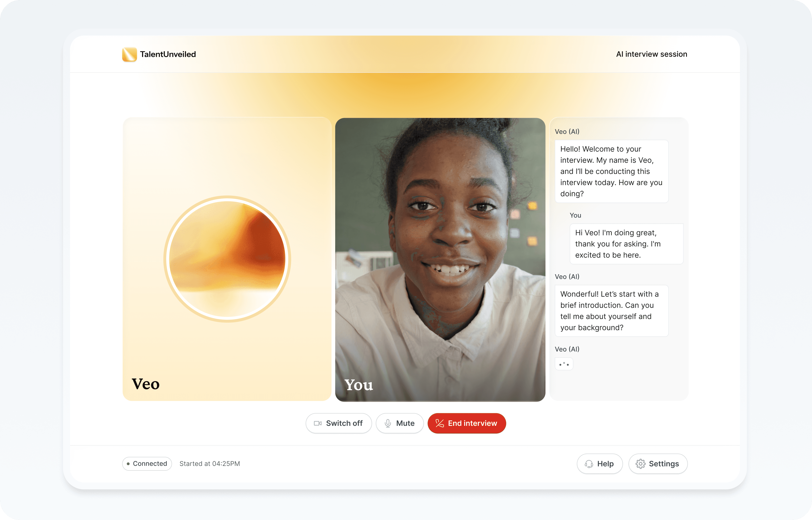
Task: Click Veo's orange avatar orb
Action: coord(227,259)
